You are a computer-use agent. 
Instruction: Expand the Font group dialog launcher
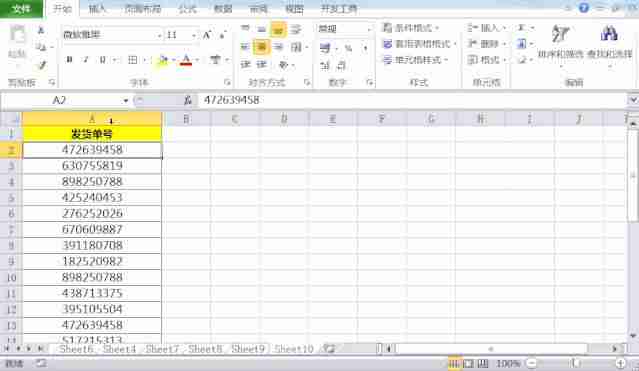pos(227,83)
